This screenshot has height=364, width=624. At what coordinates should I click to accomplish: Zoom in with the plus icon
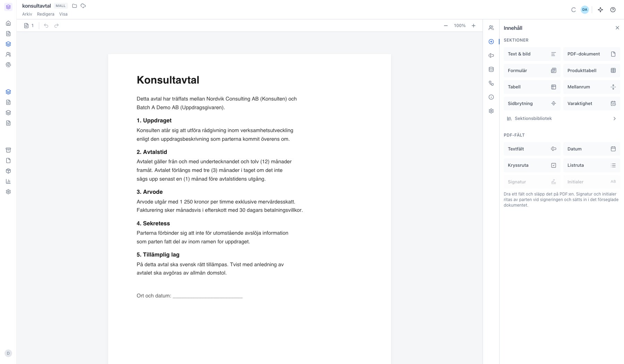click(474, 26)
